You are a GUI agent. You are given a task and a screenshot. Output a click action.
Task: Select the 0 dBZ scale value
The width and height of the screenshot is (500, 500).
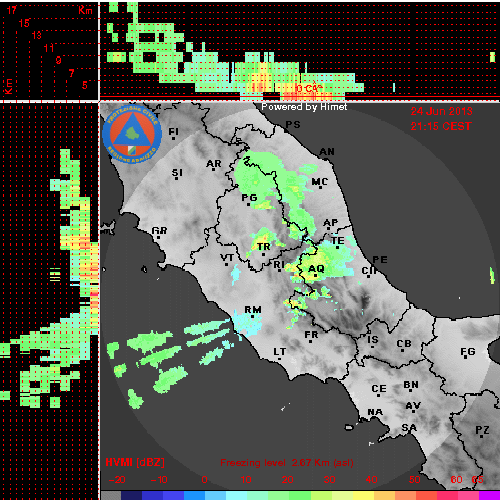[x=204, y=480]
